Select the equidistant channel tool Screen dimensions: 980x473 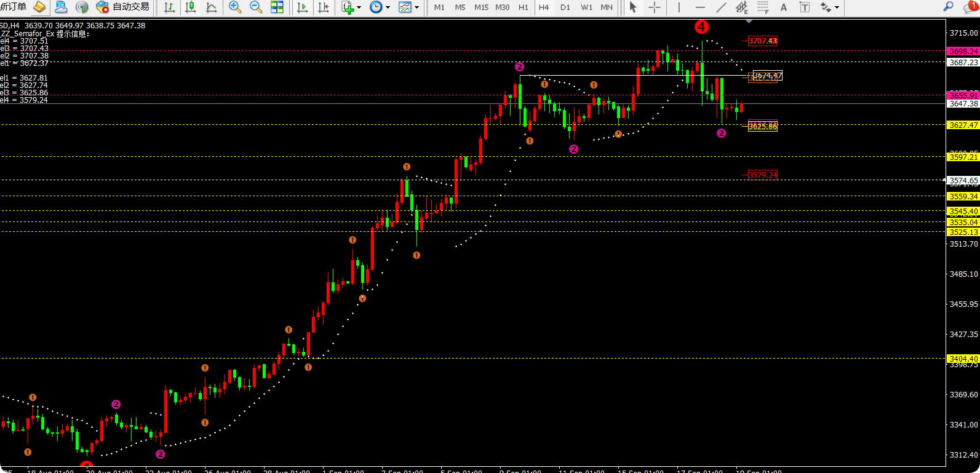tap(742, 7)
